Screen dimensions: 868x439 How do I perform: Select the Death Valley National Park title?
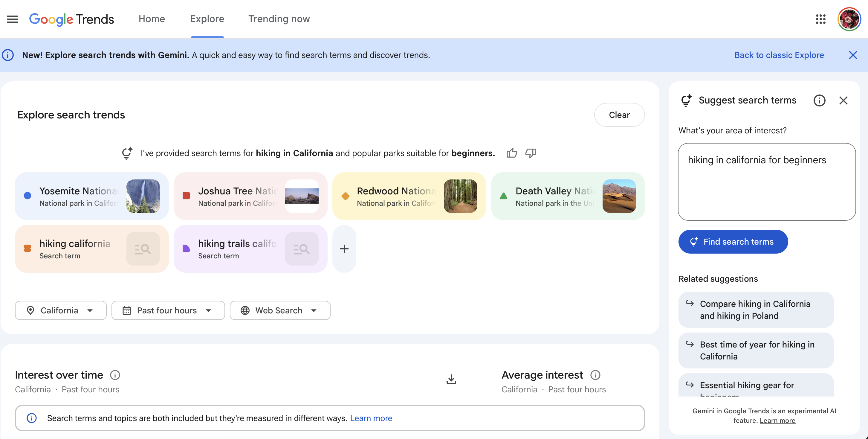click(x=555, y=191)
